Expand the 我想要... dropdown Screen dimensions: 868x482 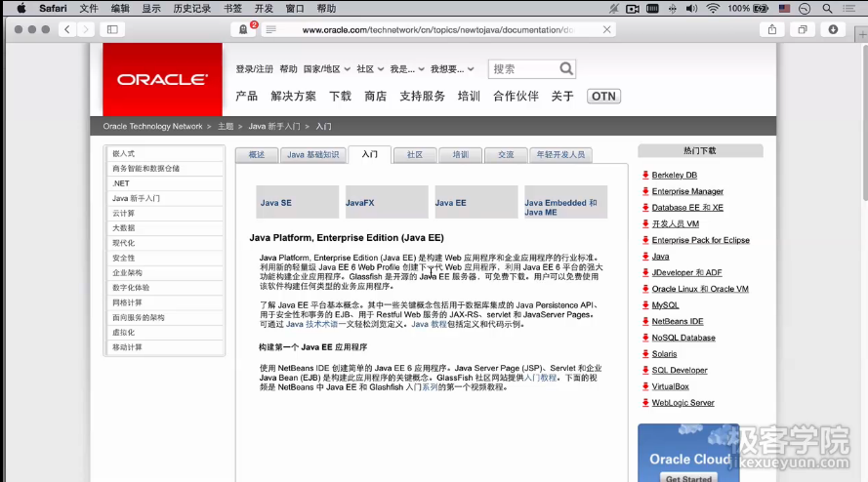(452, 69)
